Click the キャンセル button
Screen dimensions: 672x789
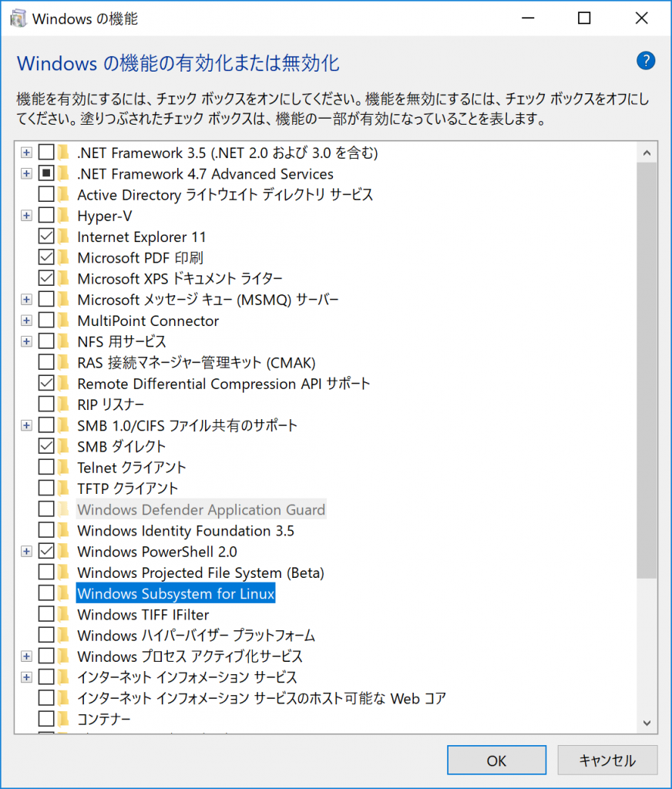coord(607,760)
